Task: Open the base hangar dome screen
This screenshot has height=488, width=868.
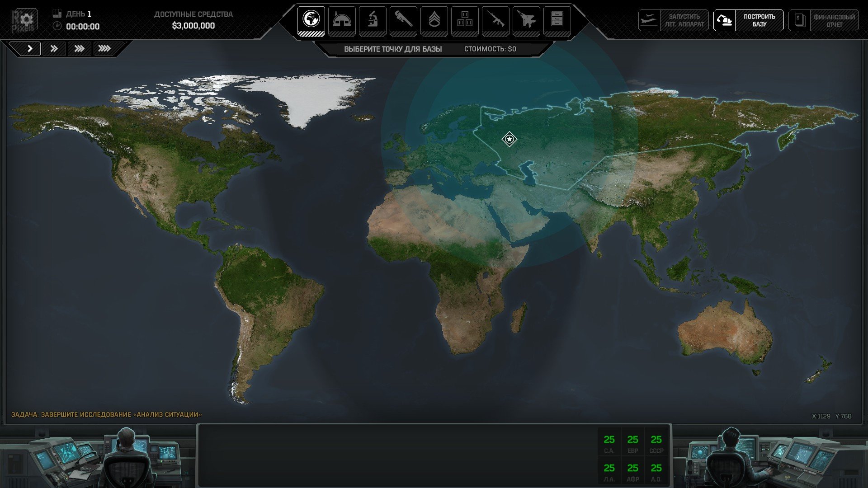Action: tap(342, 21)
